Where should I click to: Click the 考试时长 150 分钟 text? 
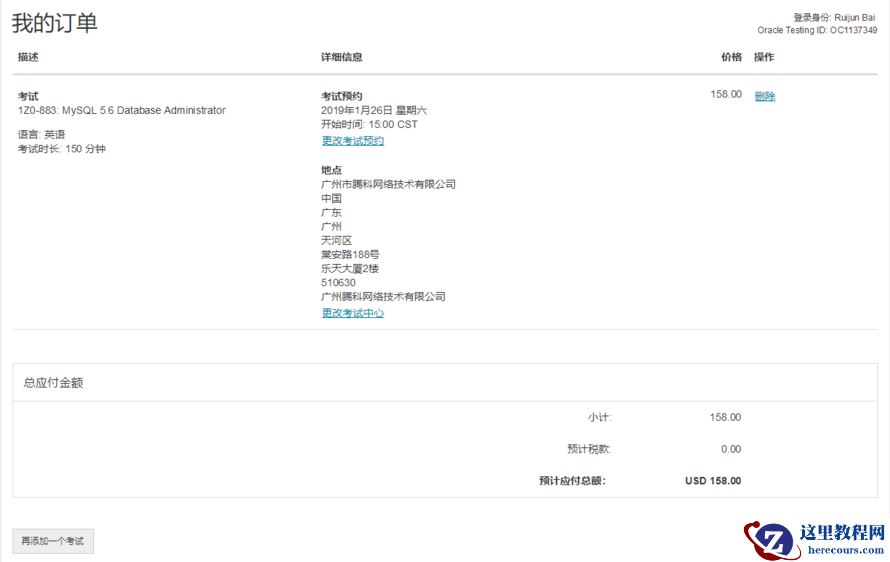61,149
